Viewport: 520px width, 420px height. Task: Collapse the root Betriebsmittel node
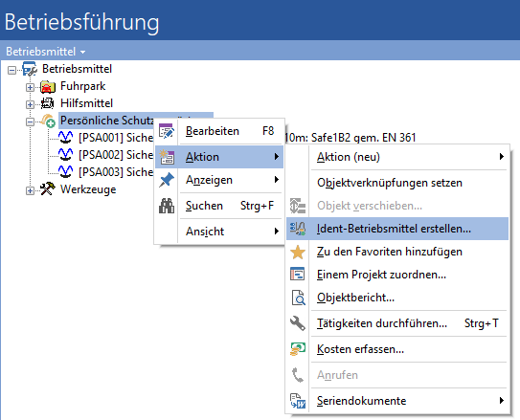(x=11, y=70)
